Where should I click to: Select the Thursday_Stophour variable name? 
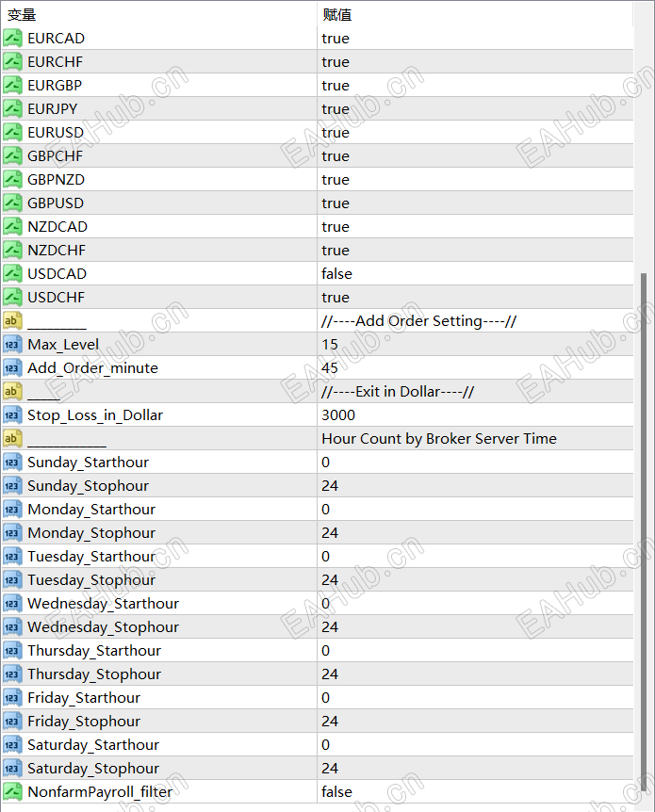click(x=94, y=674)
